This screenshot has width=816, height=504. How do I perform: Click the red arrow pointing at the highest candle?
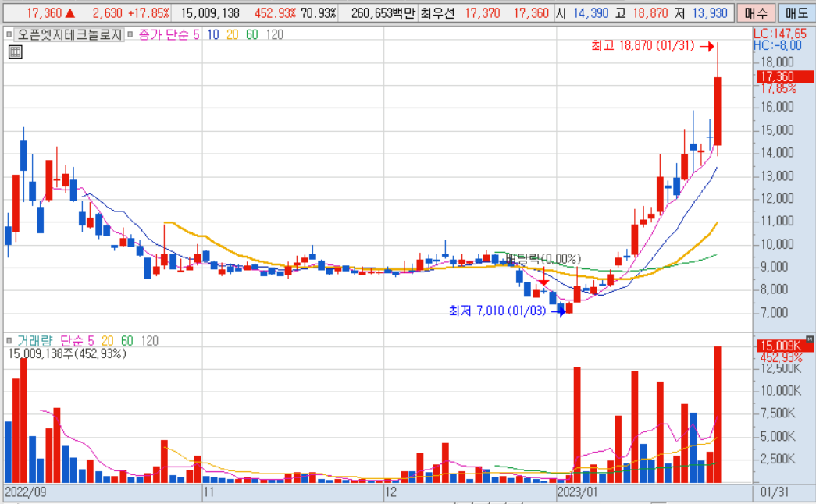click(707, 47)
